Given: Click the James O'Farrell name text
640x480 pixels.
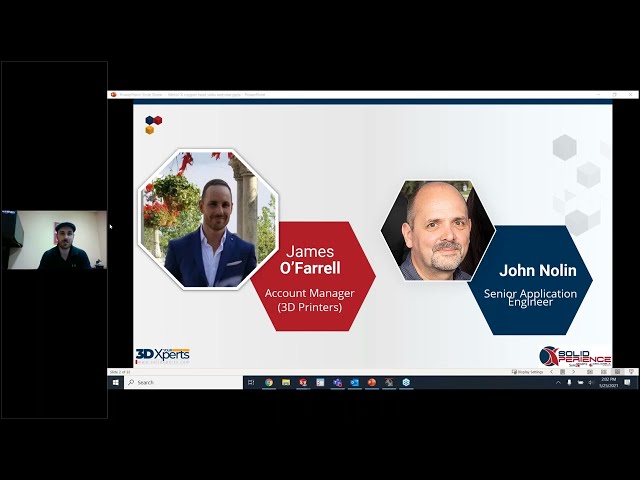Looking at the screenshot, I should click(310, 260).
